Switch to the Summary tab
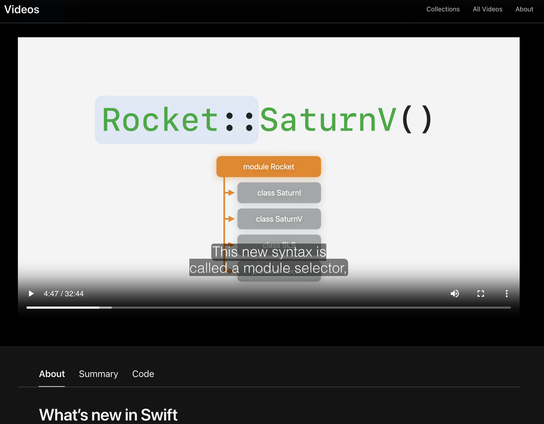Viewport: 544px width, 424px height. coord(98,374)
